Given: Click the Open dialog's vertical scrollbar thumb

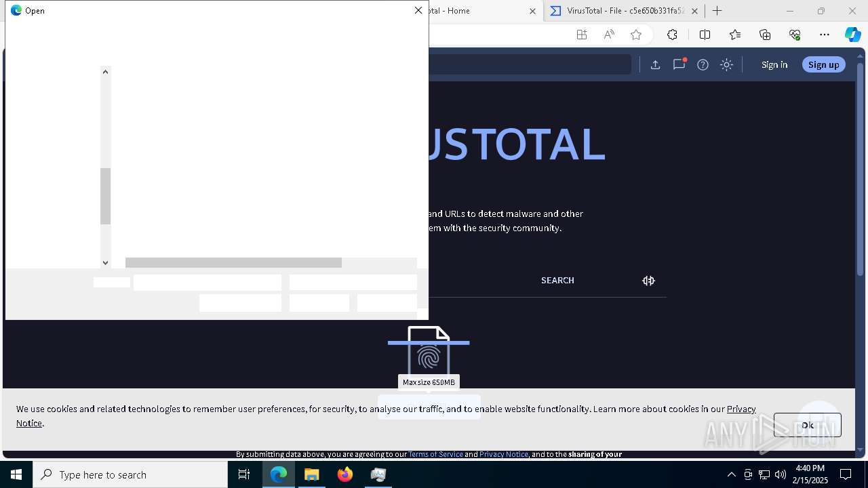Looking at the screenshot, I should point(105,196).
